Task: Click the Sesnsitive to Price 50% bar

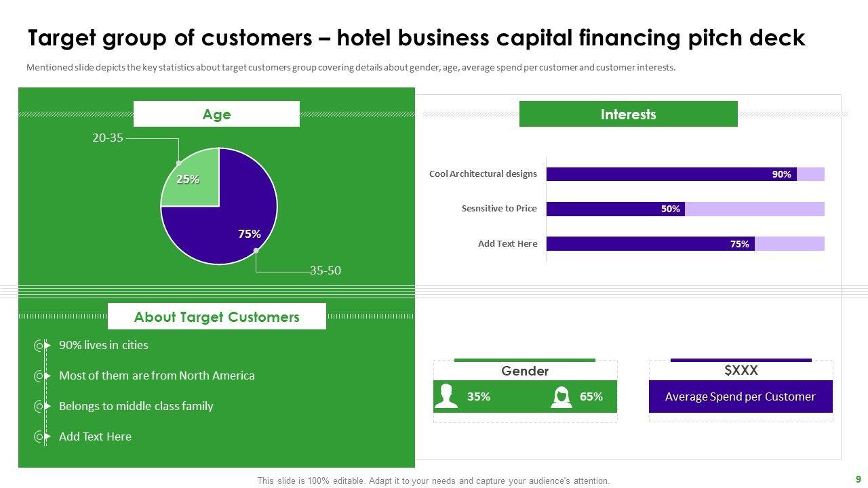Action: 615,209
